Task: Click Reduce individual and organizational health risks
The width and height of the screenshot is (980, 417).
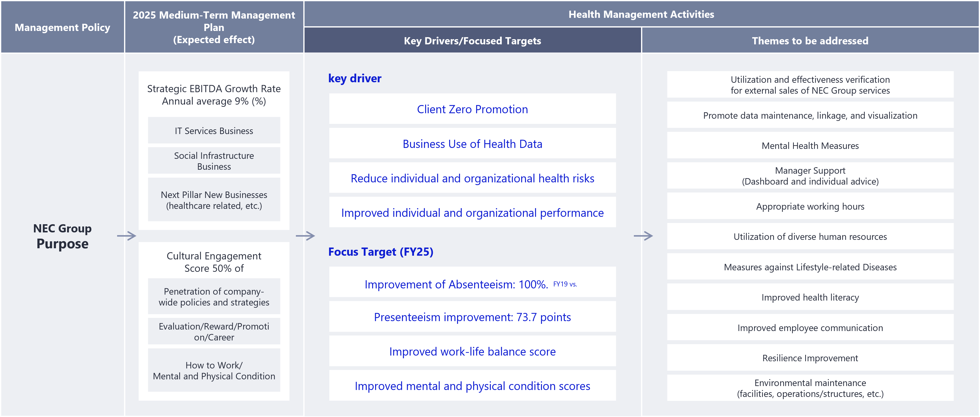Action: [472, 178]
